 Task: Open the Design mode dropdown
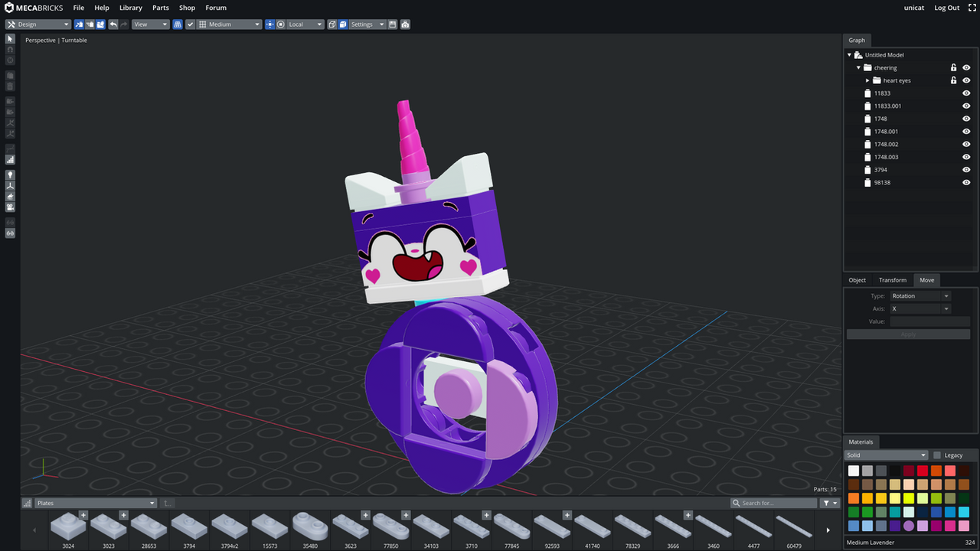click(38, 24)
